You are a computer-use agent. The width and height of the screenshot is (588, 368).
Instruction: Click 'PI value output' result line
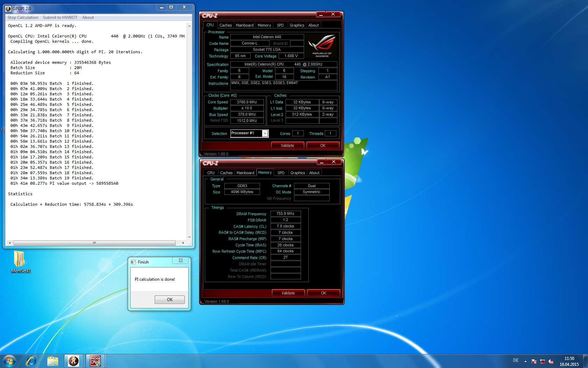(64, 183)
